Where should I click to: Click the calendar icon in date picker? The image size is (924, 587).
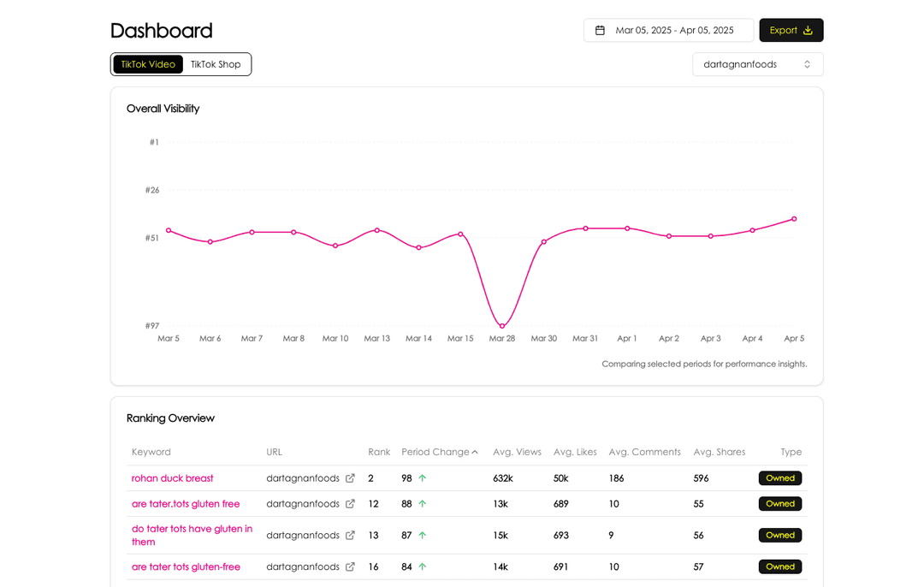(600, 30)
